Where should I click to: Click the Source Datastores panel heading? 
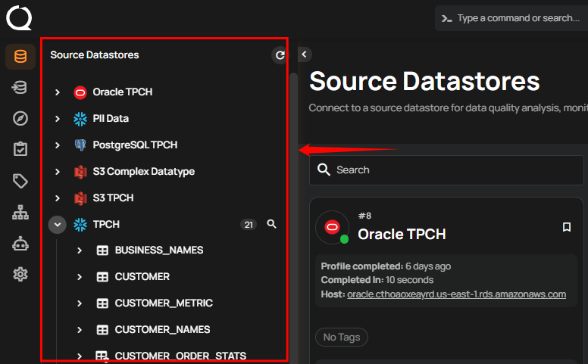coord(95,55)
